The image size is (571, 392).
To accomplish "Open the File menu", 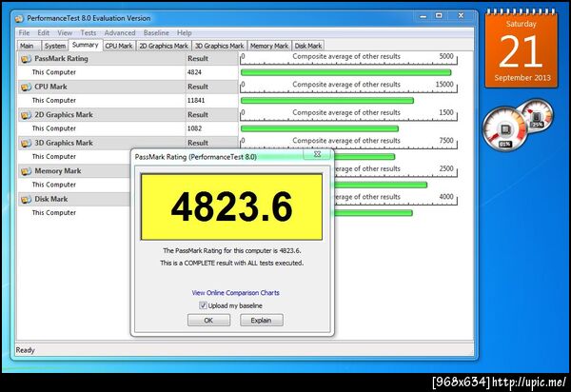I will click(x=24, y=32).
